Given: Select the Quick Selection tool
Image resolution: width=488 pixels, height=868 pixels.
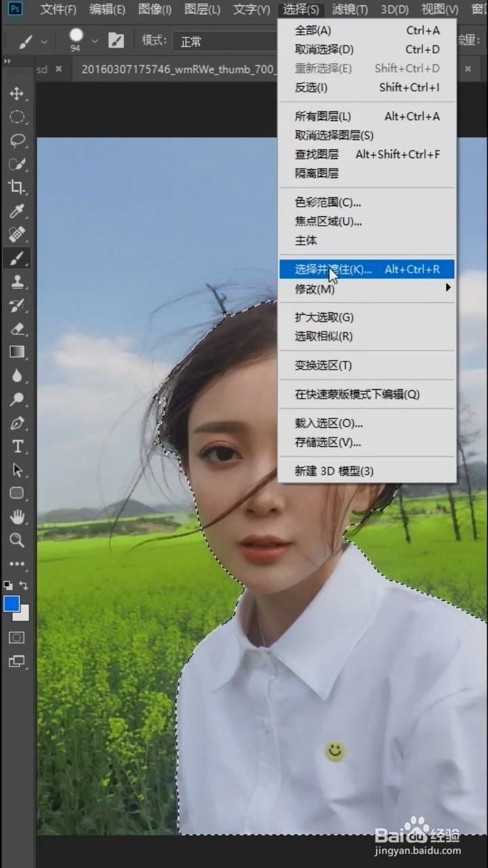Looking at the screenshot, I should tap(17, 164).
